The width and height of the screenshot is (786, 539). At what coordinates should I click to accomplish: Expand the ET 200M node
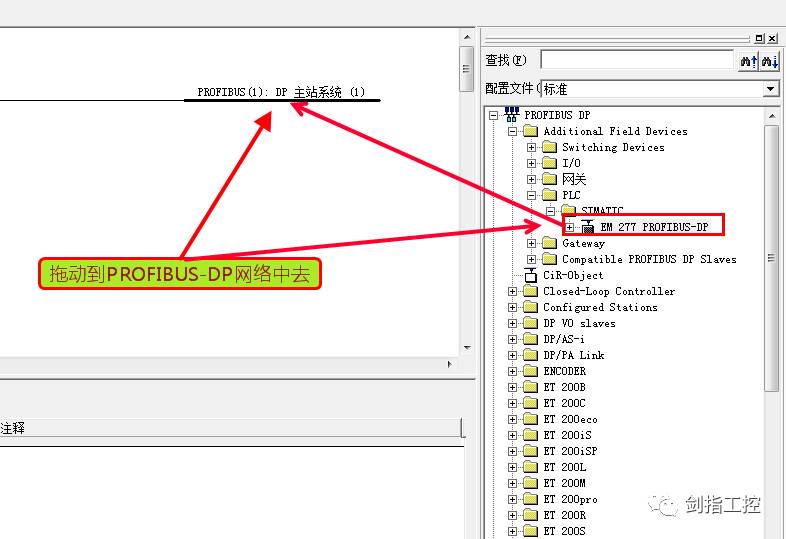pyautogui.click(x=512, y=483)
